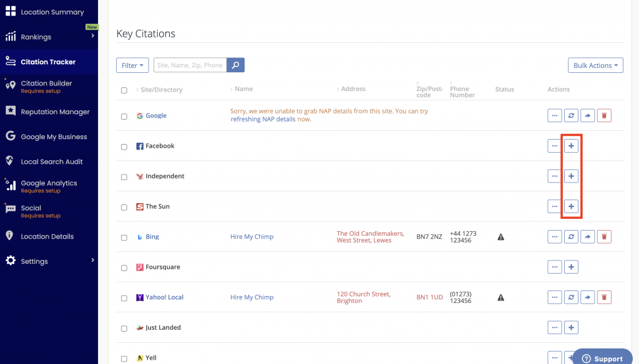639x364 pixels.
Task: Open the Support chat bubble
Action: pos(601,358)
